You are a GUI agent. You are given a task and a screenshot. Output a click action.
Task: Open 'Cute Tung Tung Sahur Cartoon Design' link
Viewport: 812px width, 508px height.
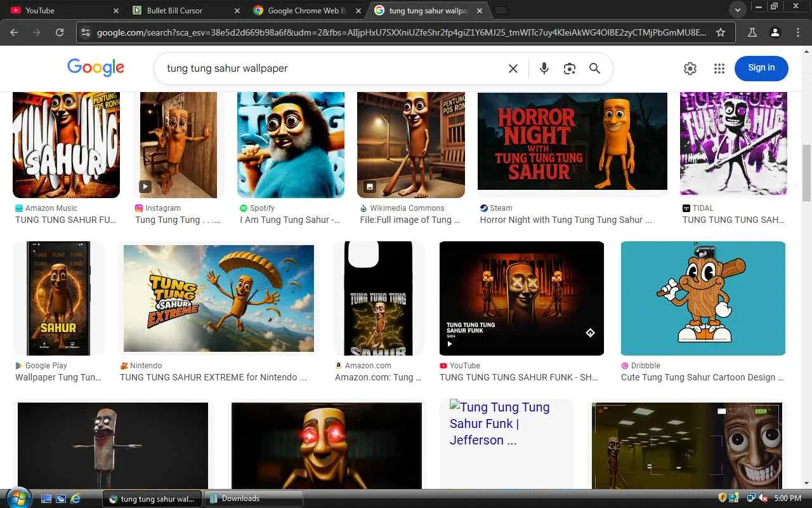[702, 377]
